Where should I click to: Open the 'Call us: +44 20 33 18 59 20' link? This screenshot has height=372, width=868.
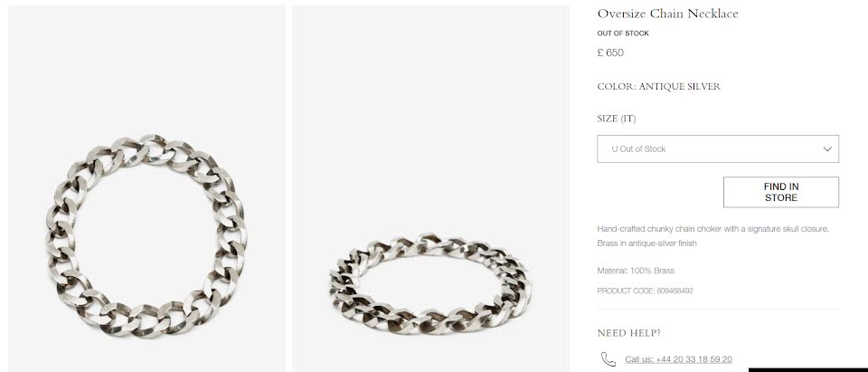pos(678,359)
